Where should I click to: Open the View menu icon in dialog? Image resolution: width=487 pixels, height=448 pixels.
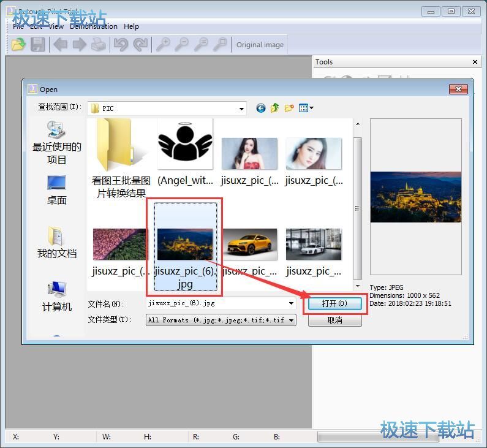(x=306, y=108)
